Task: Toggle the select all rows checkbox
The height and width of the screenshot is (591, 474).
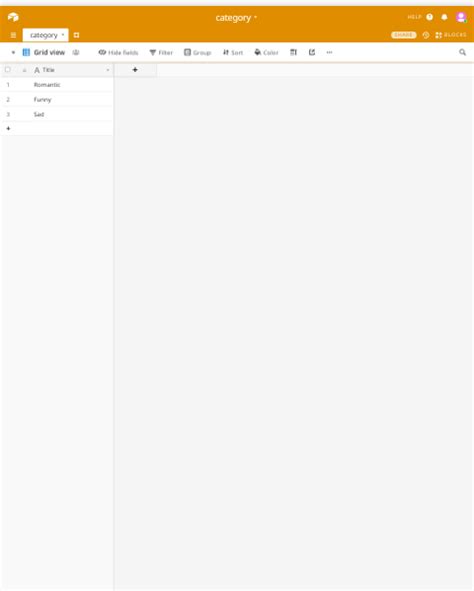Action: pos(8,70)
